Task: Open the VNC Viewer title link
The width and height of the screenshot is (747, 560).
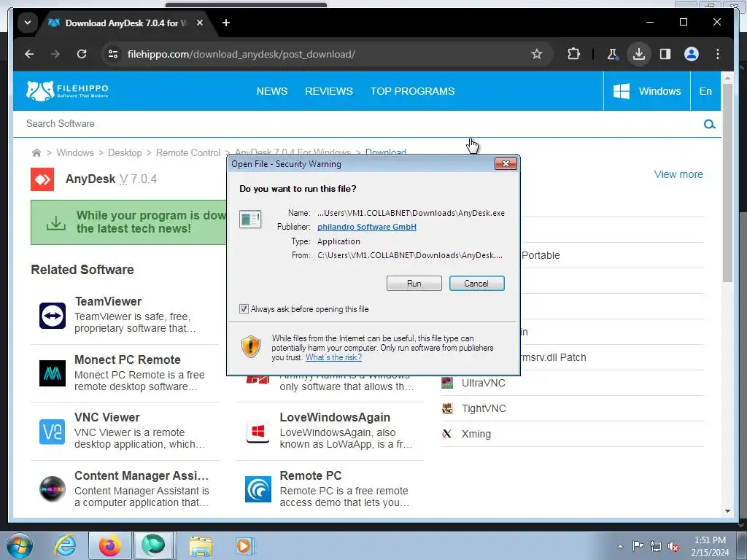Action: [107, 417]
